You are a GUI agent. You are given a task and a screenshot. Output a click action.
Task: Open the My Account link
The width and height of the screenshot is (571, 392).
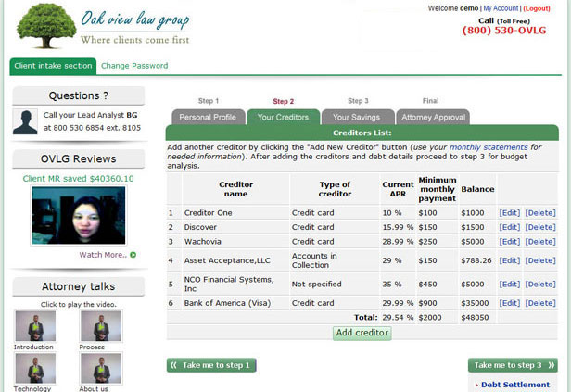click(501, 8)
